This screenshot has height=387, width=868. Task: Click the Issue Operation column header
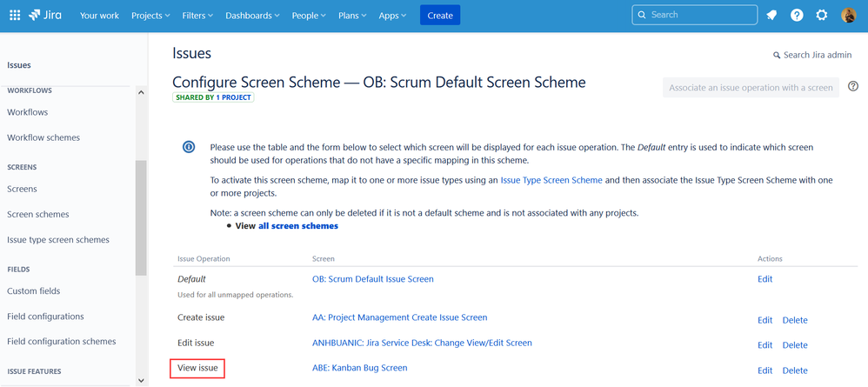click(204, 258)
